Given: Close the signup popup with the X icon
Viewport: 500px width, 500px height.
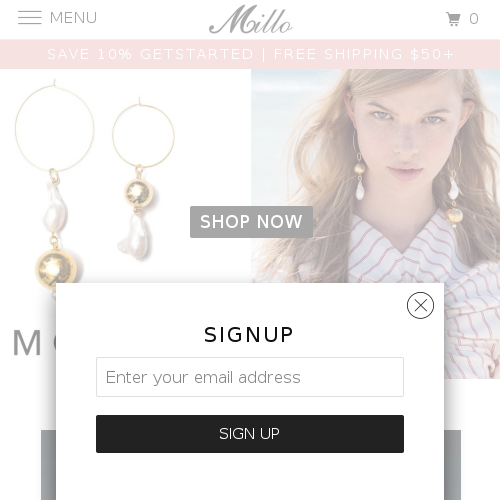Looking at the screenshot, I should 420,305.
